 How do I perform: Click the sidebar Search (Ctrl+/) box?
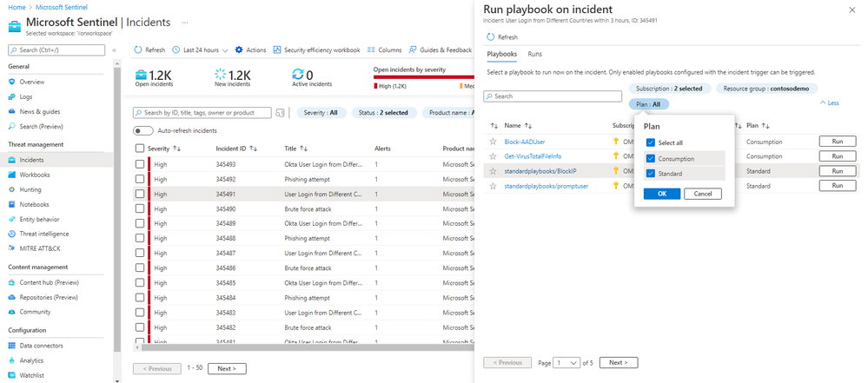(x=56, y=50)
